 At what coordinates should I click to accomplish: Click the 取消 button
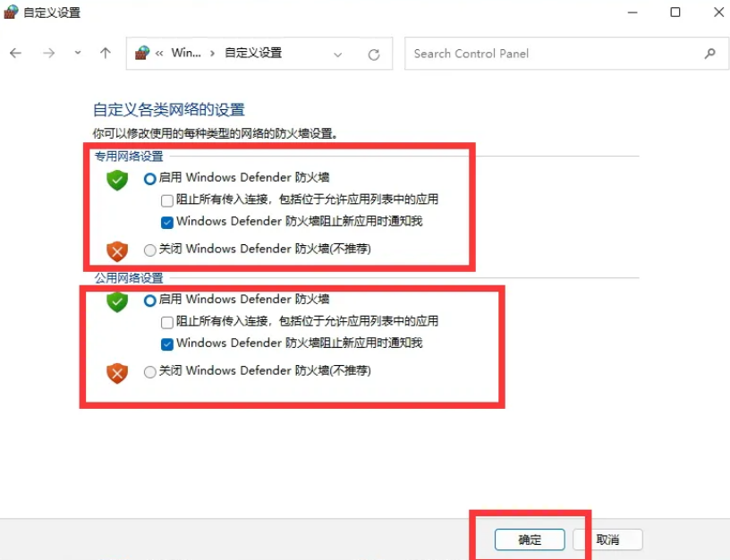tap(607, 539)
